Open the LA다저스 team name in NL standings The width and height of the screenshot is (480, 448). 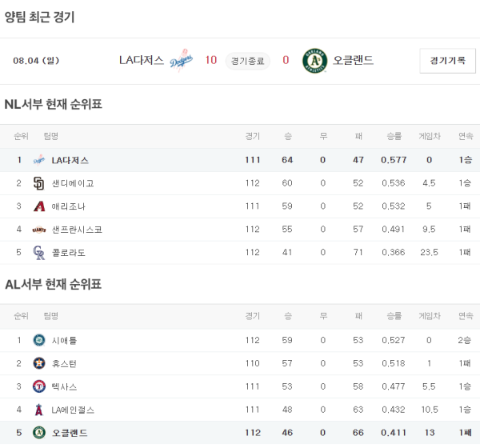pyautogui.click(x=70, y=160)
